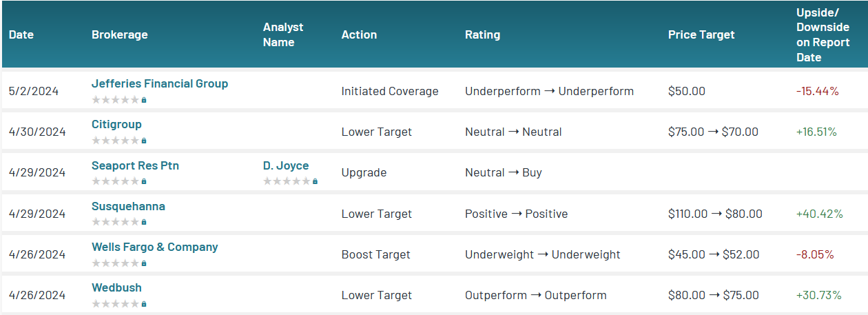The width and height of the screenshot is (868, 315).
Task: Follow the Susquehanna brokerage link
Action: pyautogui.click(x=128, y=206)
